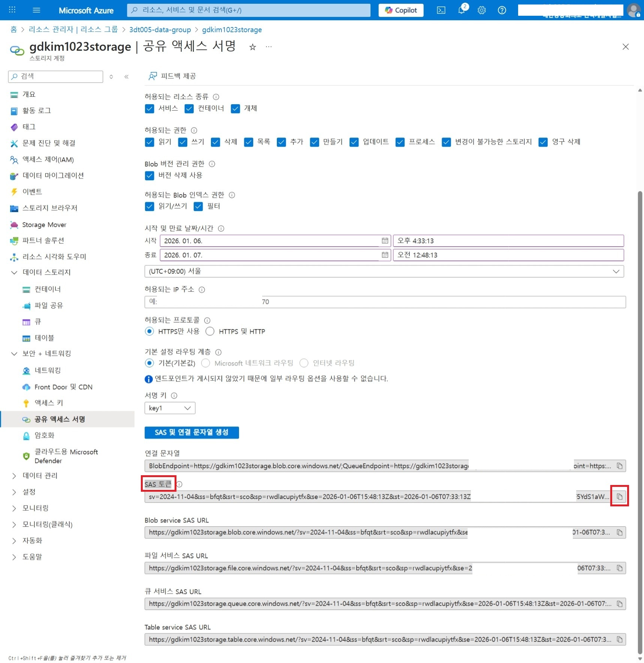Go to 리소스 관리자 | 리소스 그룹 breadcrumb

73,30
